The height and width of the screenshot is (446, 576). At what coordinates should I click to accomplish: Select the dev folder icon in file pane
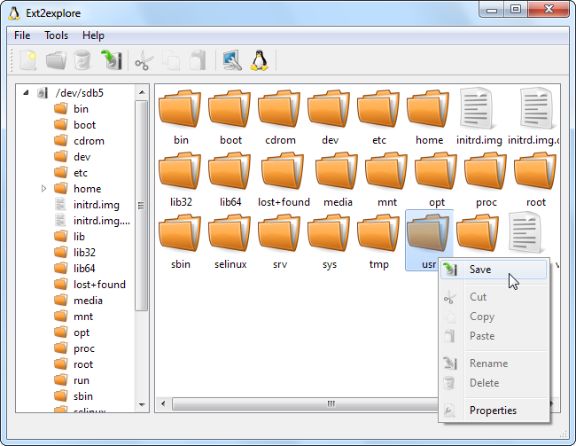[x=329, y=109]
